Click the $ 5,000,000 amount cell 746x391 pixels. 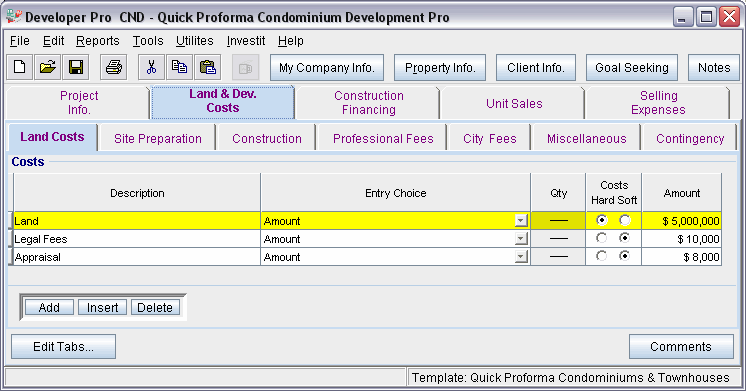point(681,221)
